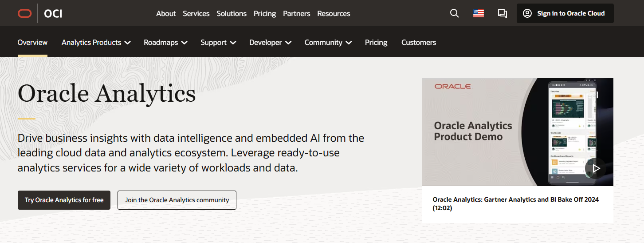
Task: Select the Overview tab
Action: [32, 43]
